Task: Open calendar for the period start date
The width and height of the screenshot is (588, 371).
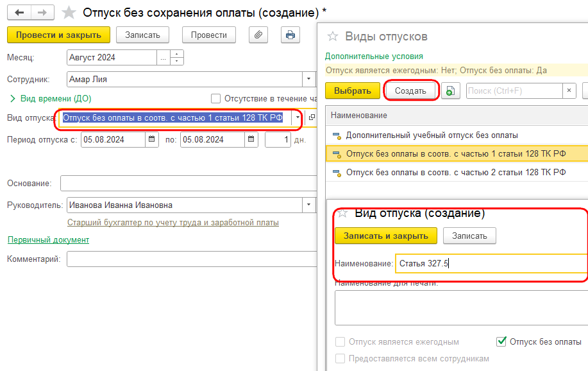Action: (x=152, y=139)
